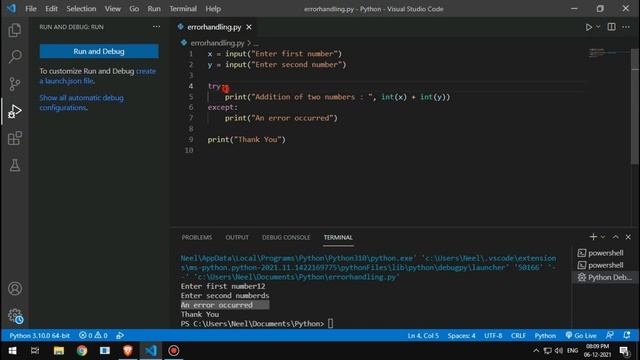640x360 pixels.
Task: Open Google Chrome from taskbar
Action: click(82, 351)
